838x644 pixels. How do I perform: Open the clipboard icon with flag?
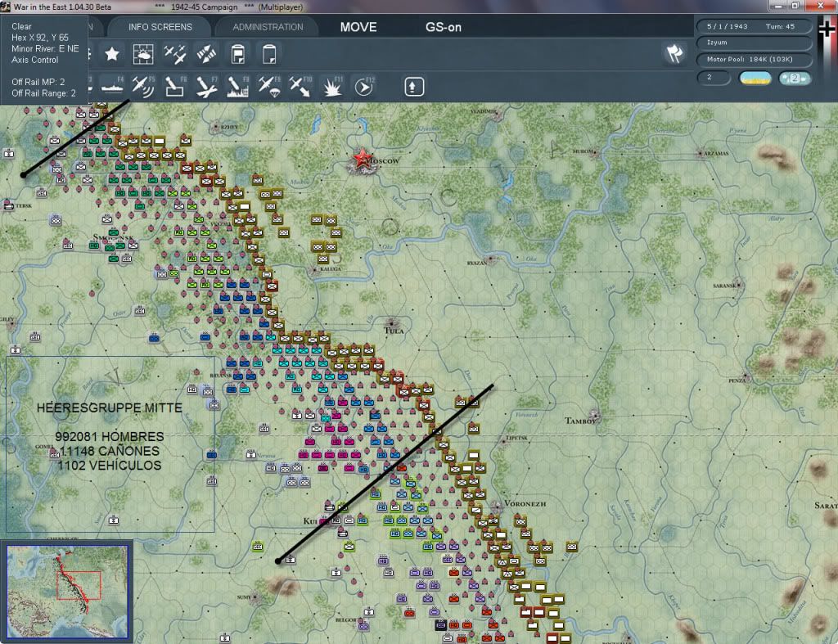tap(238, 54)
